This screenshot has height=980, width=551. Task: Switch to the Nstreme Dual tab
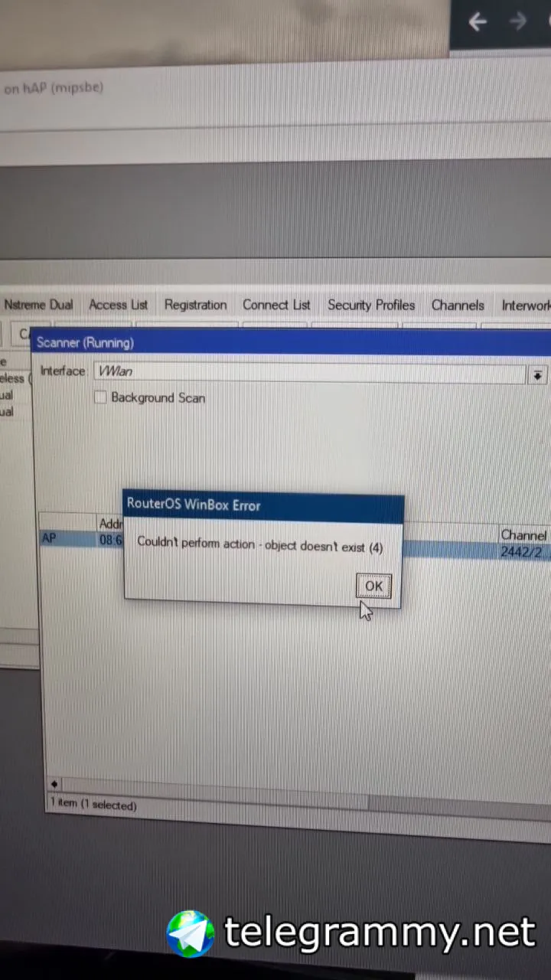pos(38,305)
